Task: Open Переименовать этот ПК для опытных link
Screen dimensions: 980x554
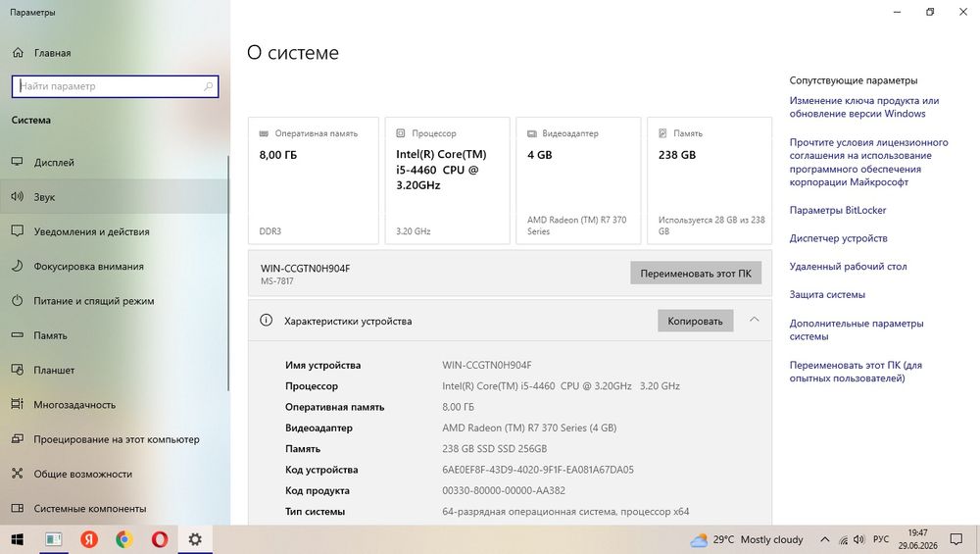Action: tap(855, 372)
